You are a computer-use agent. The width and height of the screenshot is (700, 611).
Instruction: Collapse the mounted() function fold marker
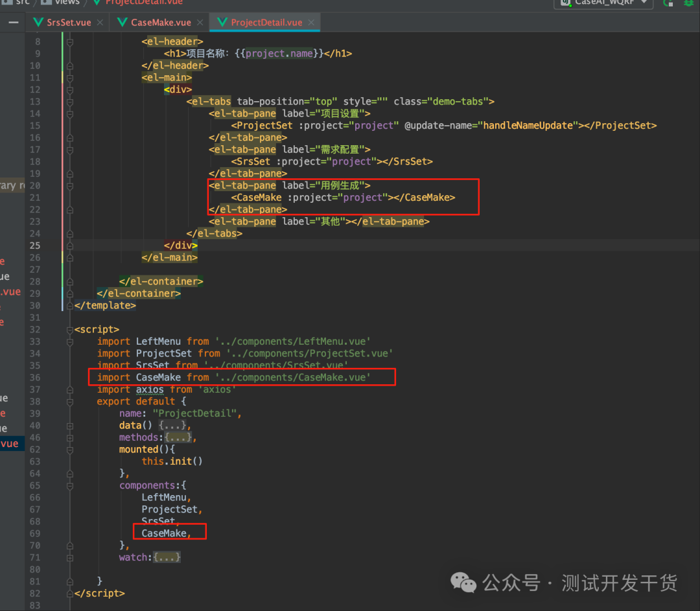(69, 449)
